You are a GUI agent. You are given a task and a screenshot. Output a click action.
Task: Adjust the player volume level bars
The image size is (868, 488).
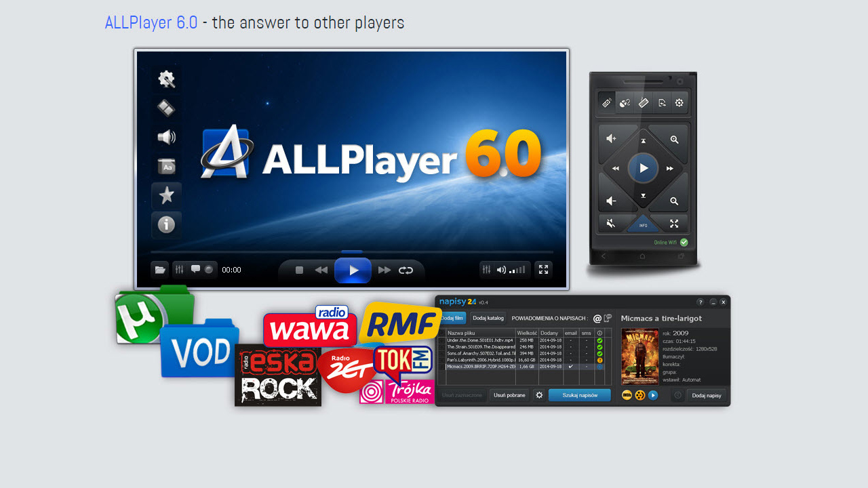pos(518,270)
